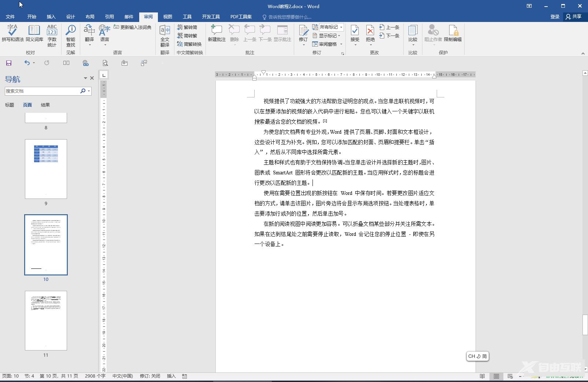Screen dimensions: 588x382
Task: Click the print preview magnifier icon
Action: click(105, 63)
